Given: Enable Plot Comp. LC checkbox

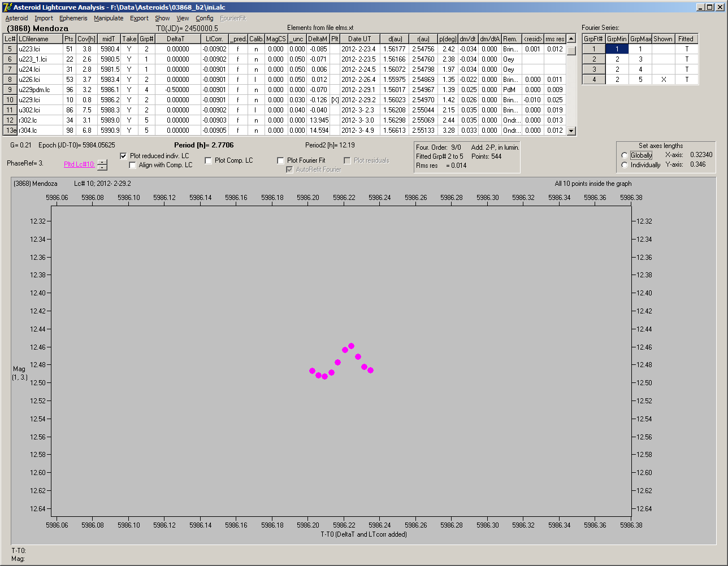Looking at the screenshot, I should 209,160.
